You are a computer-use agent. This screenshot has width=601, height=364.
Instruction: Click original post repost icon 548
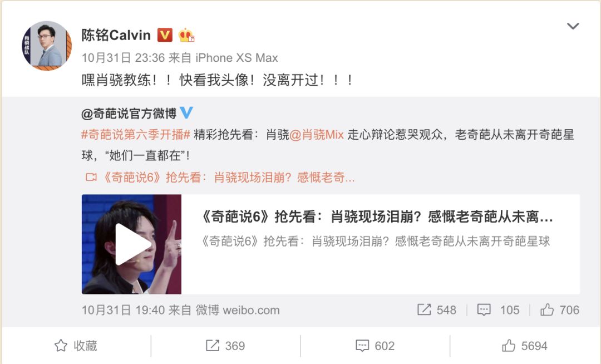pos(437,309)
